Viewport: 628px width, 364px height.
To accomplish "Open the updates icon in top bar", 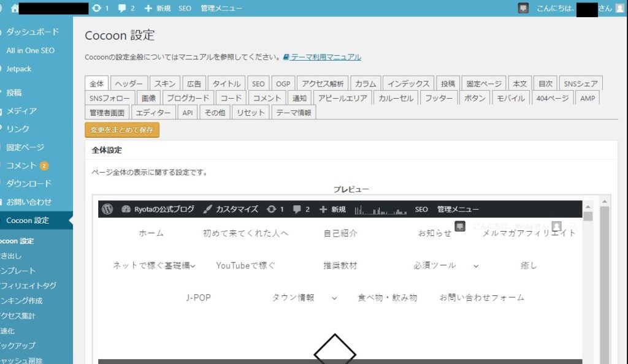I will point(97,8).
